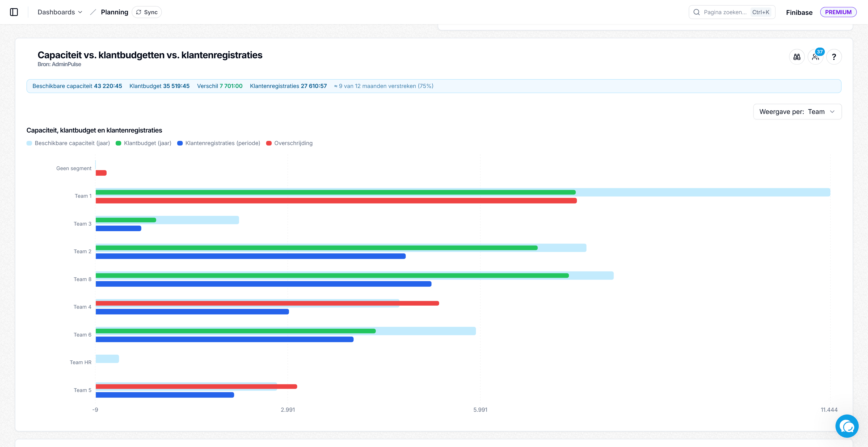This screenshot has height=447, width=868.
Task: Click the Team 3 axis label
Action: click(83, 224)
